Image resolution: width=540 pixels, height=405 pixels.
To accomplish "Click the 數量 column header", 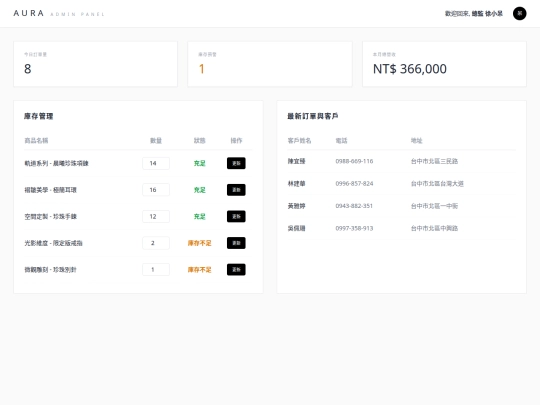I will (156, 141).
